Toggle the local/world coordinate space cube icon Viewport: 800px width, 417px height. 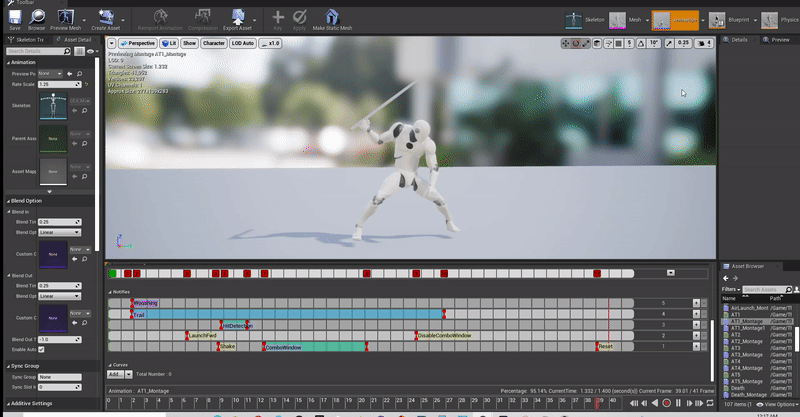click(x=597, y=43)
